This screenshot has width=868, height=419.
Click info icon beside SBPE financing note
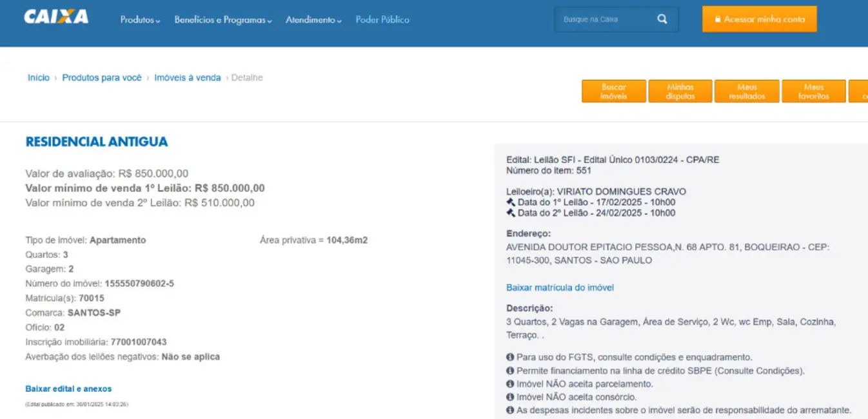tap(510, 371)
